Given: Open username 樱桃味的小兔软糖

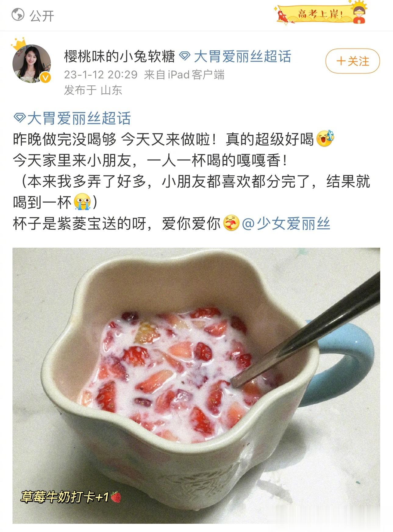Looking at the screenshot, I should (x=120, y=56).
